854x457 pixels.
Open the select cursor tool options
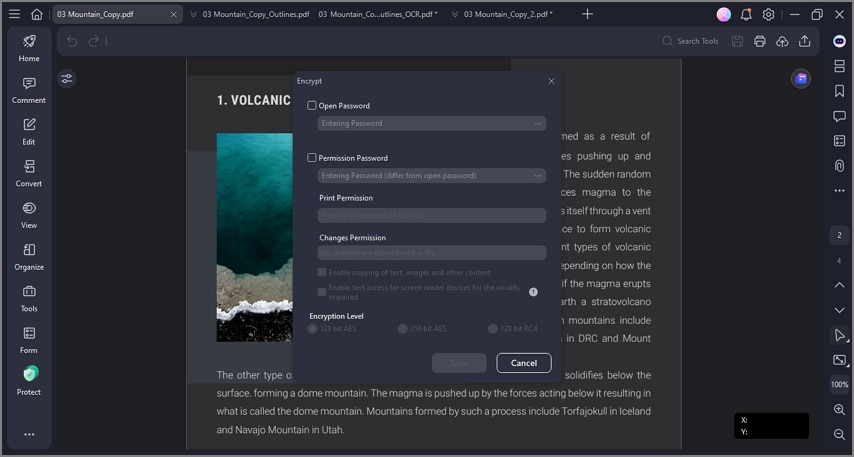click(839, 335)
